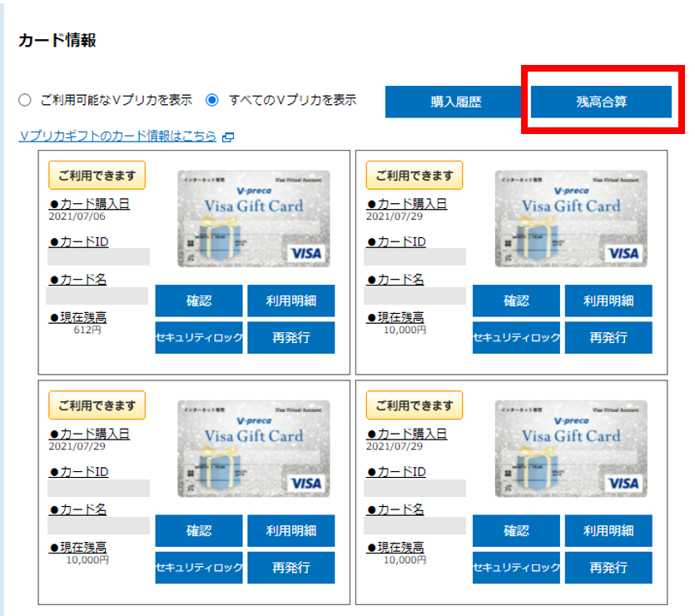695x616 pixels.
Task: Select the すべてのVプリカを表示 radio button
Action: [212, 100]
